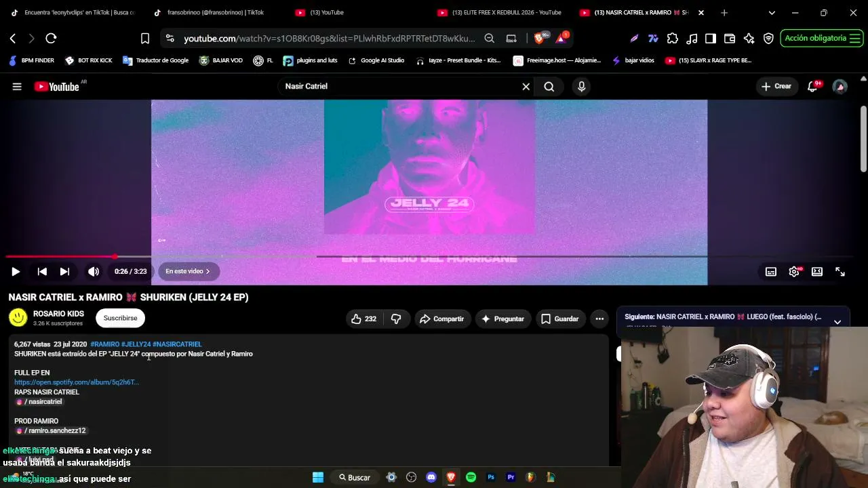Screen dimensions: 868x488
Task: Open the YouTube guide hamburger menu
Action: tap(17, 87)
